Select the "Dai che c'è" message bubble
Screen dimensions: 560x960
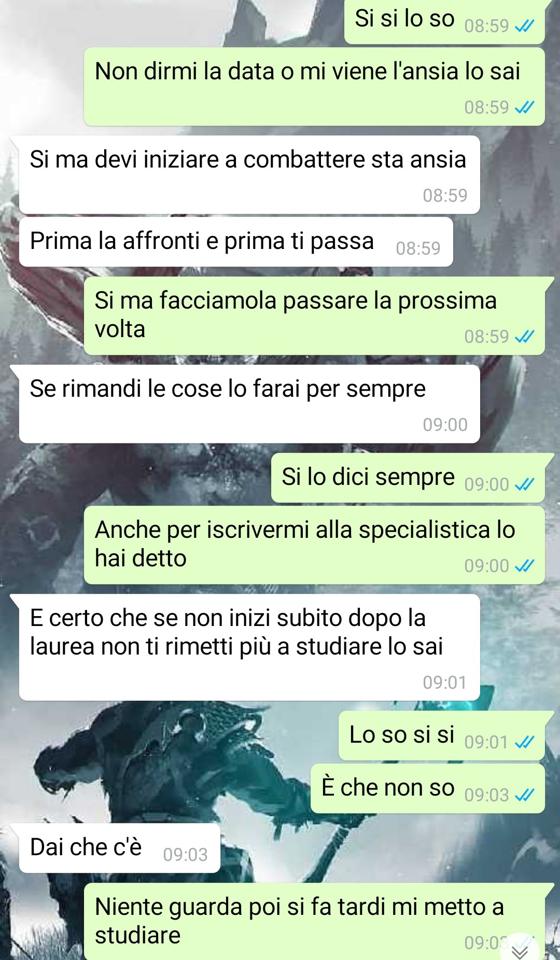click(x=120, y=848)
